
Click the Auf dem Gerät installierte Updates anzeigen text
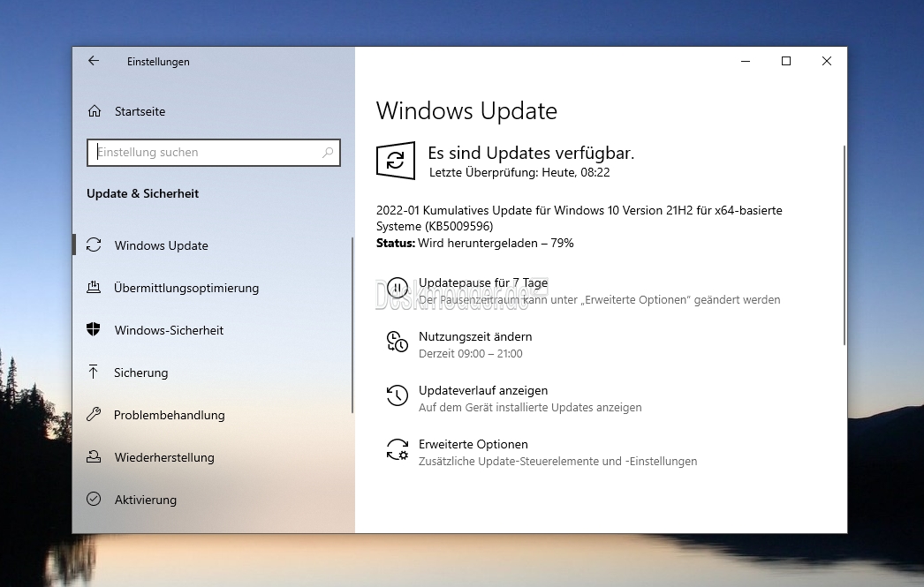(530, 408)
